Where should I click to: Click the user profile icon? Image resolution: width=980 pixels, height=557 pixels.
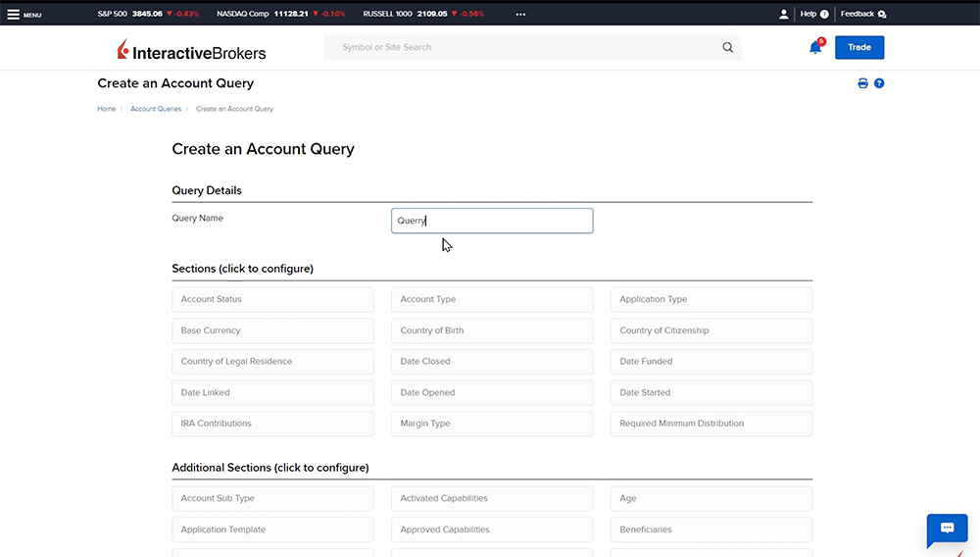click(783, 15)
